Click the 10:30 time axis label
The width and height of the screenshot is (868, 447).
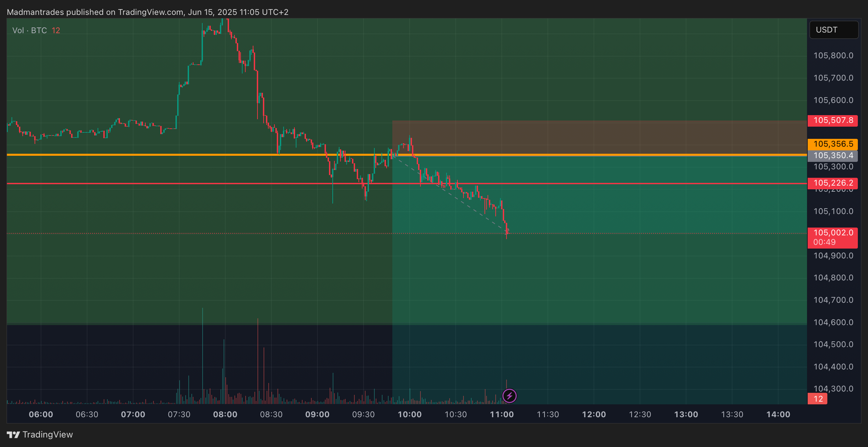pos(456,414)
